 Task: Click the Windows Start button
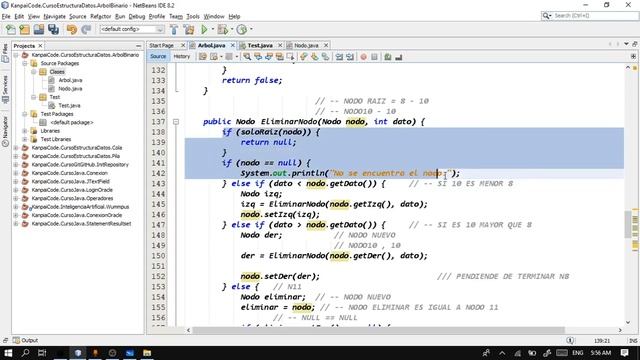click(8, 353)
